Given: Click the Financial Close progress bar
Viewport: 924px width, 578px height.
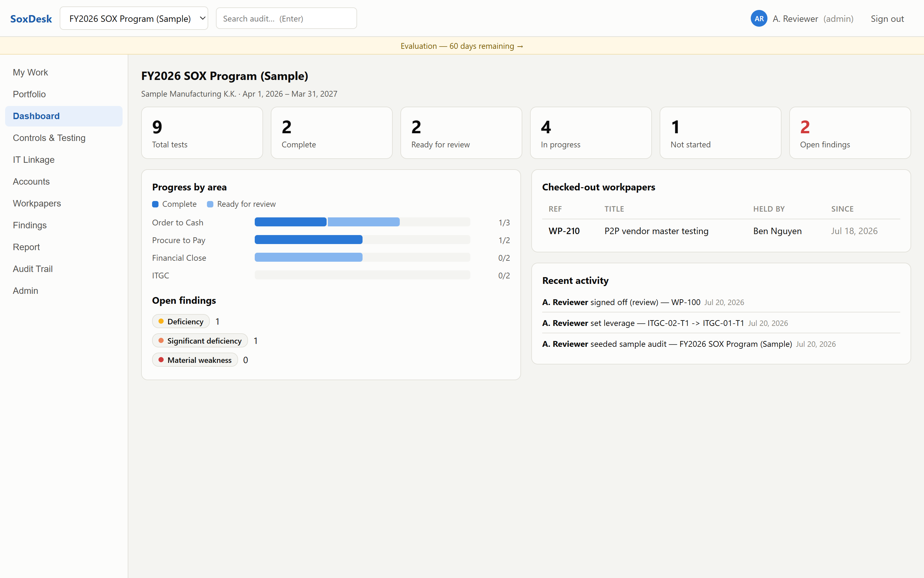Looking at the screenshot, I should pyautogui.click(x=362, y=257).
